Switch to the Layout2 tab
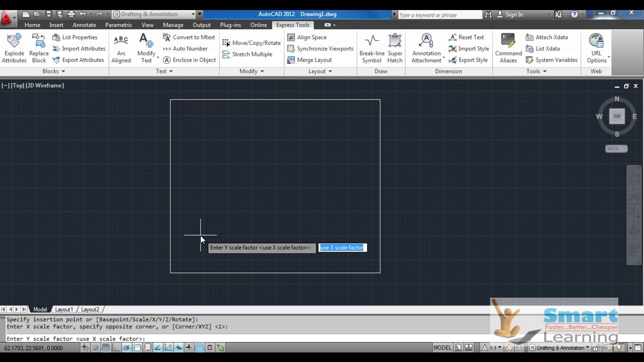 coord(90,309)
